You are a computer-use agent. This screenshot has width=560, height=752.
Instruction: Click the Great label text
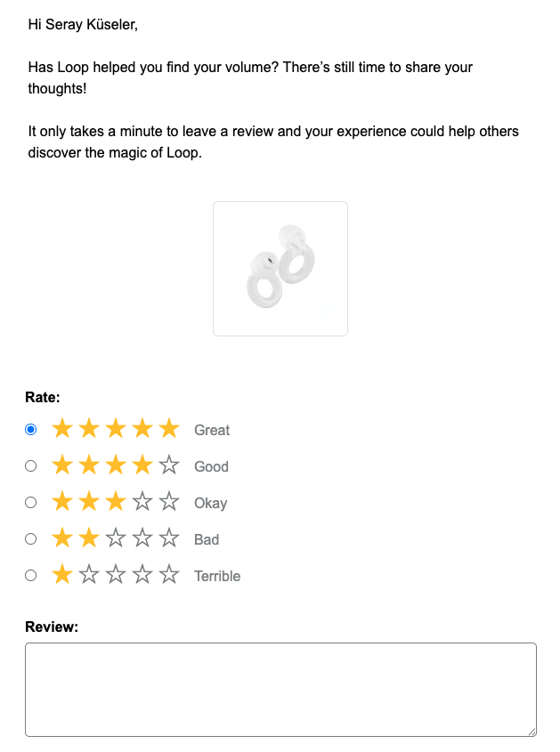tap(212, 430)
